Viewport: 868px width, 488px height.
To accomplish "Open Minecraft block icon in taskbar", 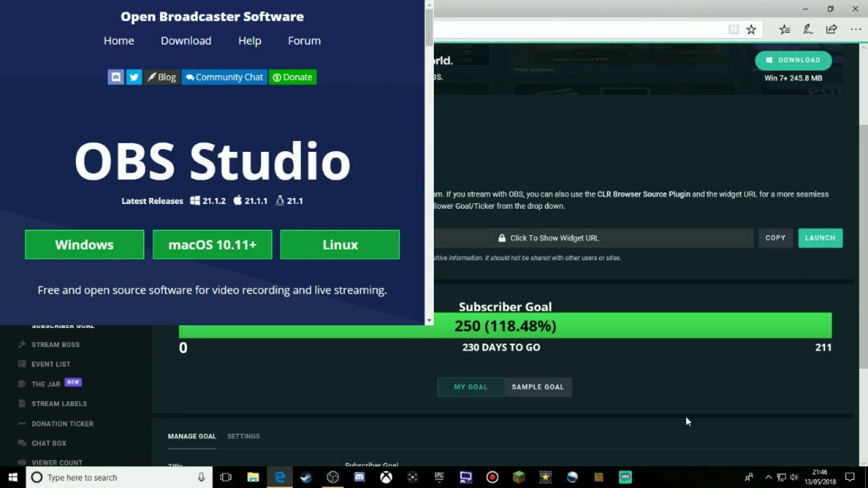I will coord(519,477).
